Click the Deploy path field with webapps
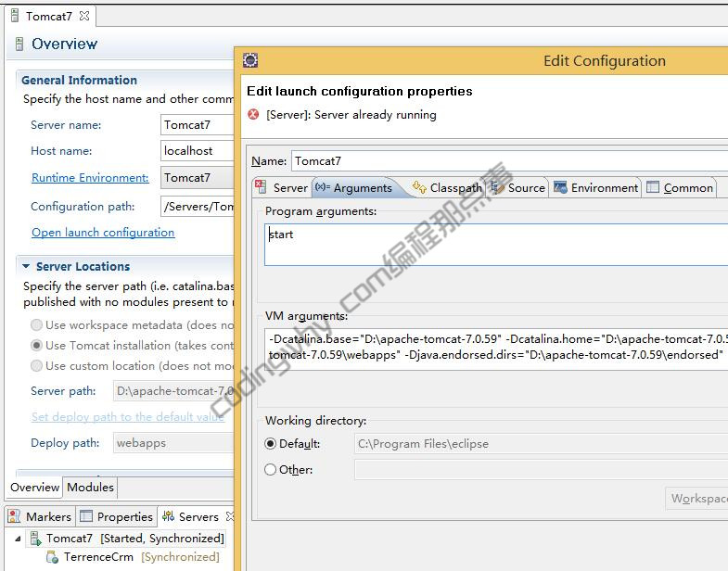The height and width of the screenshot is (571, 728). (173, 443)
